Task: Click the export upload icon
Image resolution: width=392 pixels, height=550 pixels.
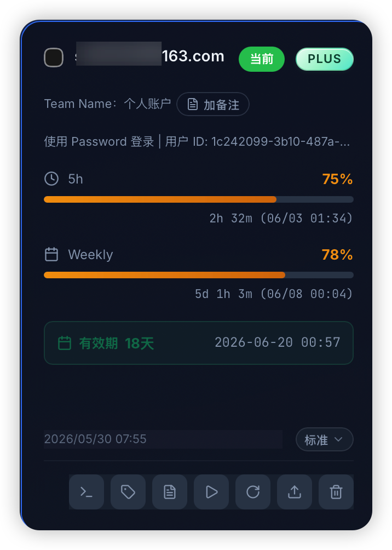Action: (x=295, y=492)
